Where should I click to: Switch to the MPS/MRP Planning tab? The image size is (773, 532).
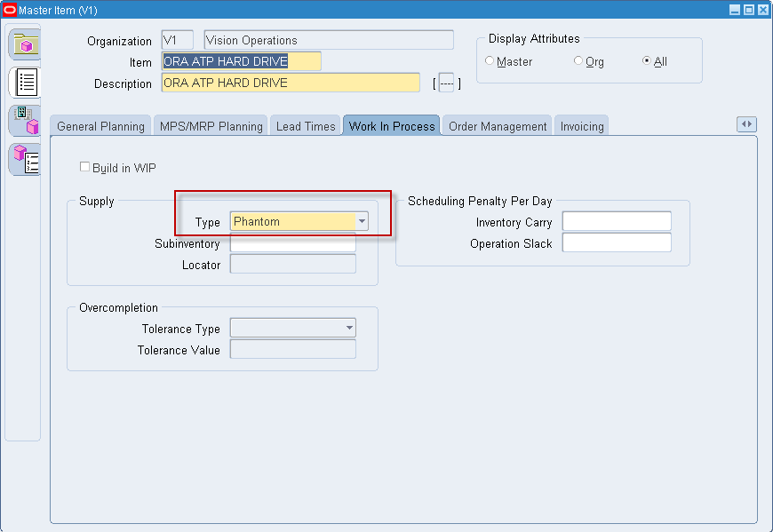pyautogui.click(x=210, y=125)
